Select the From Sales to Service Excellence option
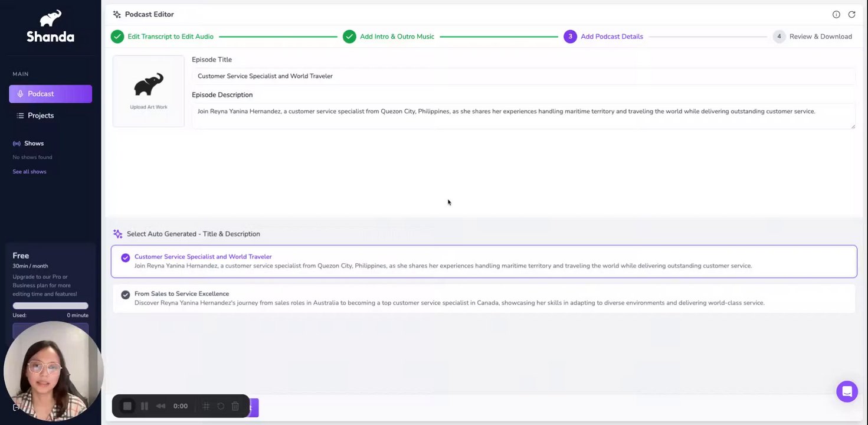868x425 pixels. (484, 298)
